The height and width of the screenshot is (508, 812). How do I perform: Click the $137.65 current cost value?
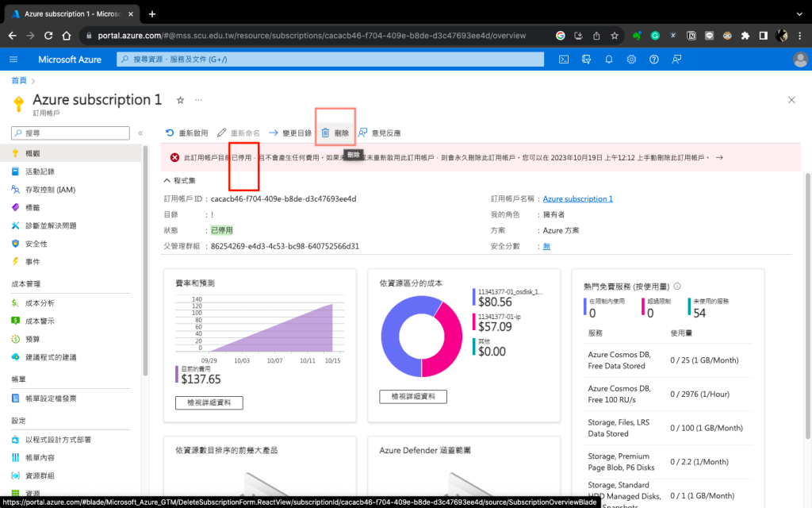click(201, 379)
